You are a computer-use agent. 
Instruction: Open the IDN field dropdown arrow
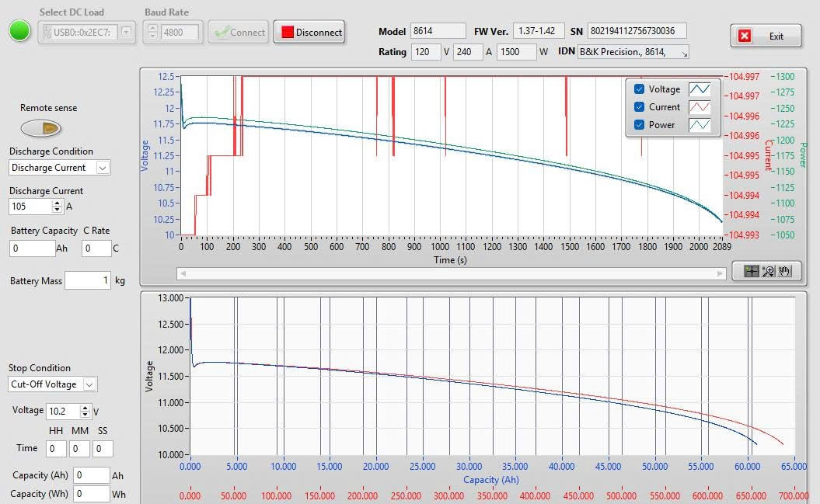pyautogui.click(x=684, y=53)
